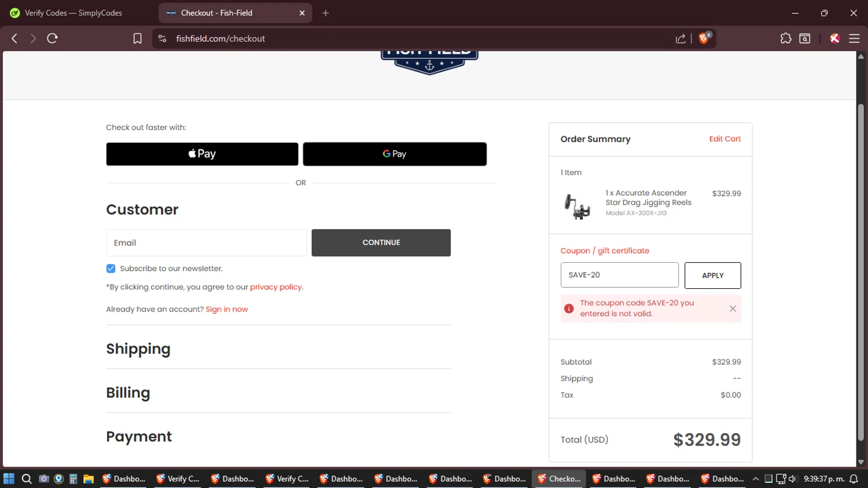
Task: Click the colorful profile icon in toolbar
Action: pyautogui.click(x=834, y=38)
